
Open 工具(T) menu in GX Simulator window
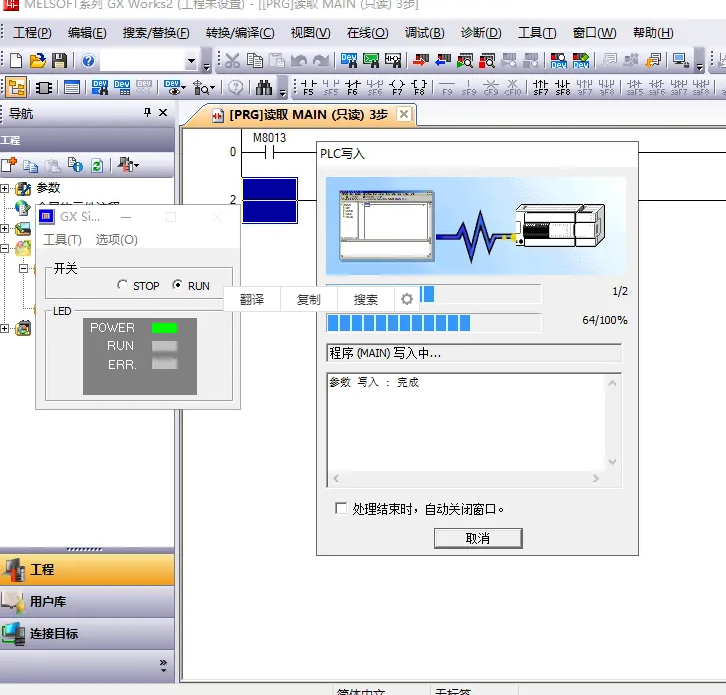[x=63, y=239]
